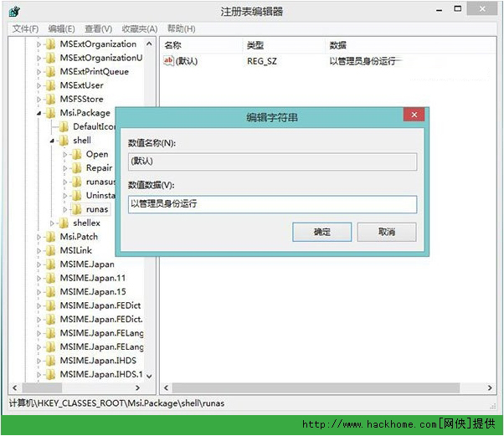The width and height of the screenshot is (504, 436).
Task: Click the REG_SZ type cell
Action: tap(262, 61)
